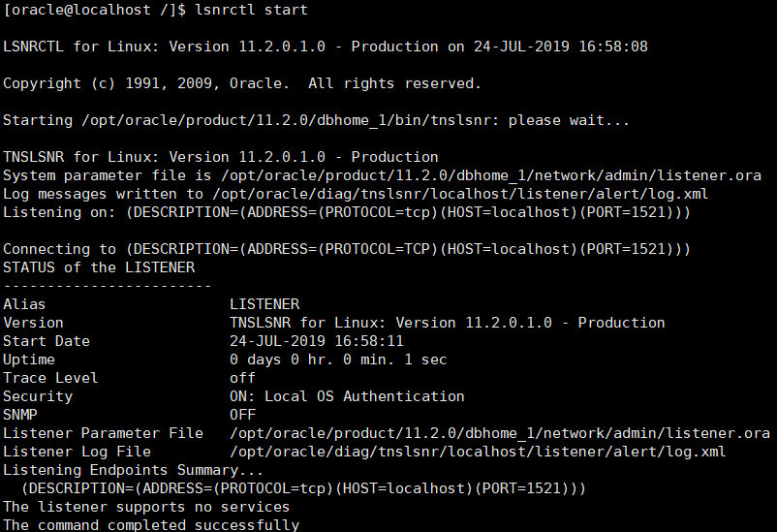Click the 'Log messages written to' line
The image size is (777, 532).
[364, 194]
